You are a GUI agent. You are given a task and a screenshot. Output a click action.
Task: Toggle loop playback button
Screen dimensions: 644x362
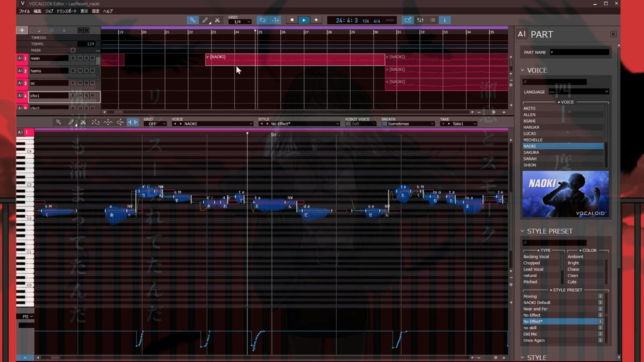click(262, 20)
